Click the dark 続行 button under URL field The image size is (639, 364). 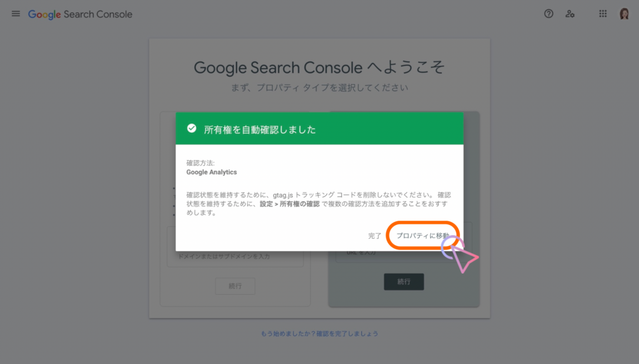(x=404, y=282)
